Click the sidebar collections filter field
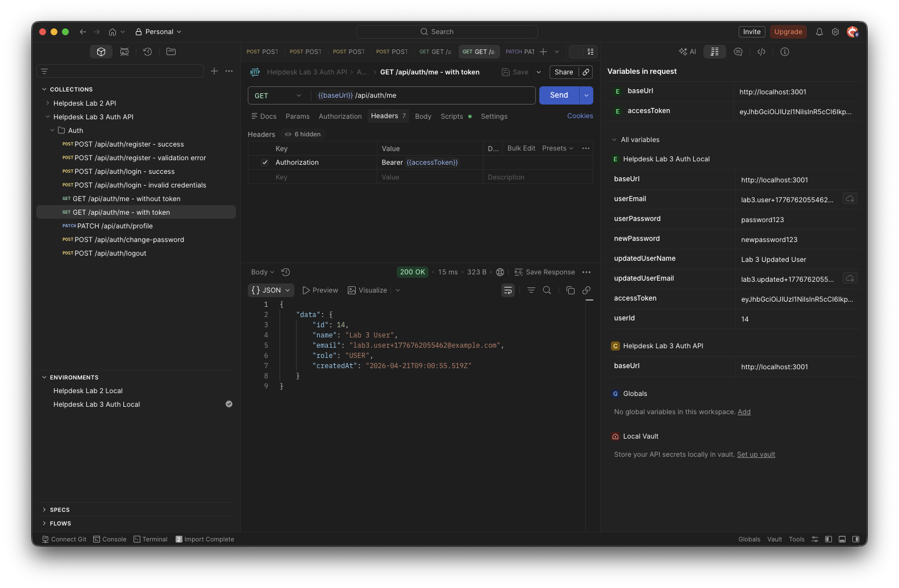The height and width of the screenshot is (588, 899). coord(120,71)
